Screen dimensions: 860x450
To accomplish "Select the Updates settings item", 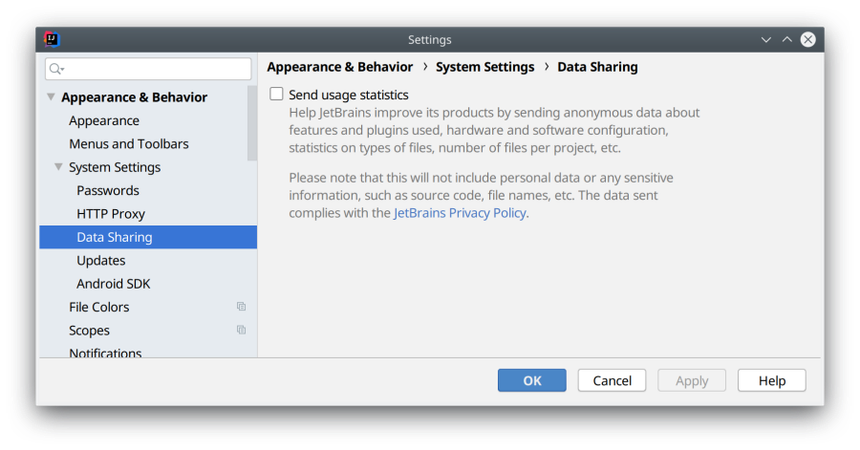I will tap(101, 260).
